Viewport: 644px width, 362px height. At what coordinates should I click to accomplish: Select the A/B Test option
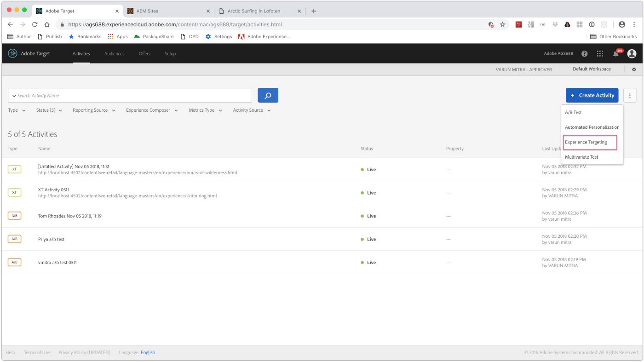tap(573, 112)
